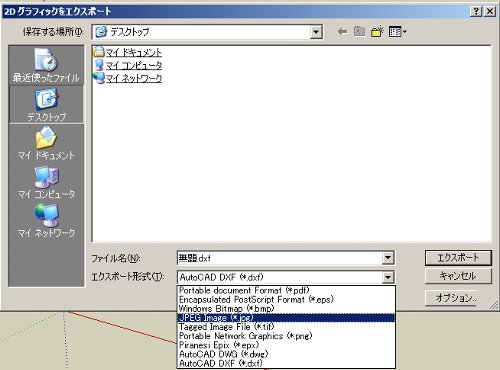Open the view menu icon

point(397,32)
